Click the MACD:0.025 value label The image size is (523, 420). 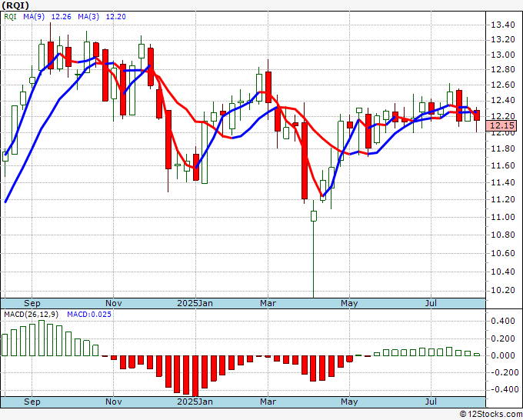(x=89, y=315)
